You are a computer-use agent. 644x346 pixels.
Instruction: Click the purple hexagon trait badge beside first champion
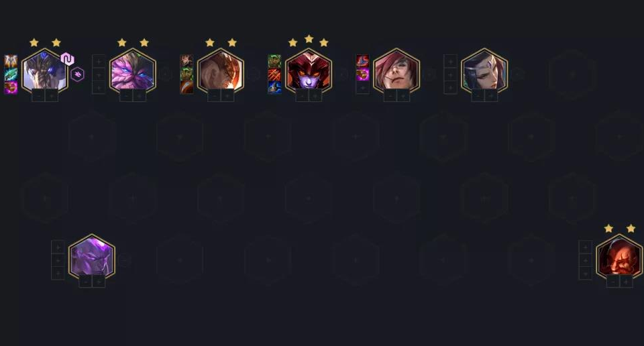(77, 74)
